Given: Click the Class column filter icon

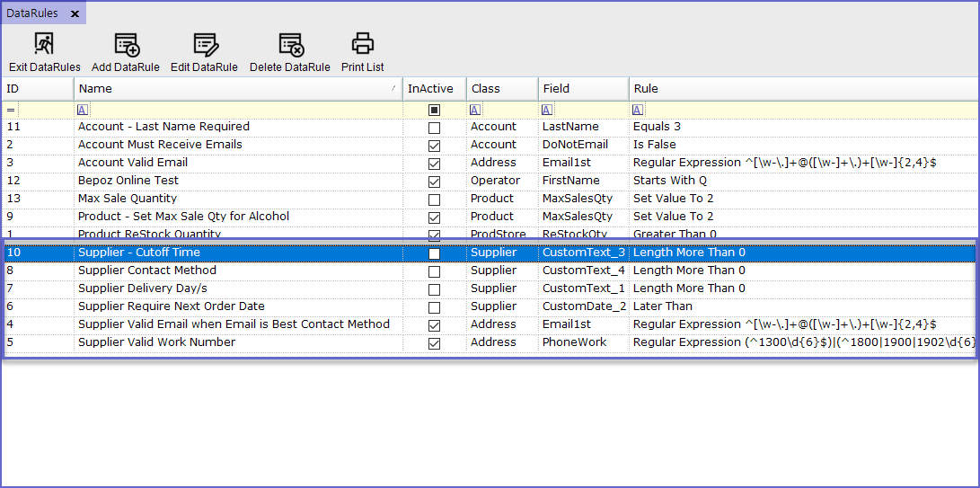Looking at the screenshot, I should (475, 110).
